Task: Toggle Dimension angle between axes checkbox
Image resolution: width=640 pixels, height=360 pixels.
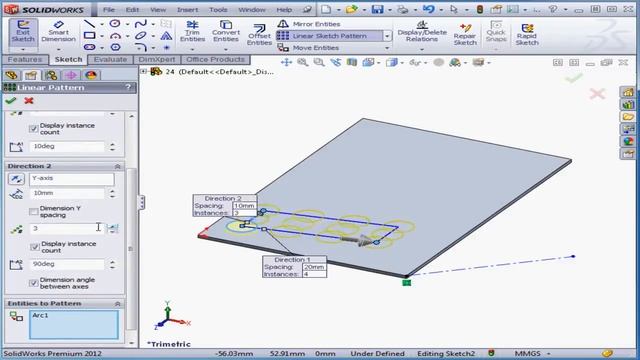Action: 33,283
